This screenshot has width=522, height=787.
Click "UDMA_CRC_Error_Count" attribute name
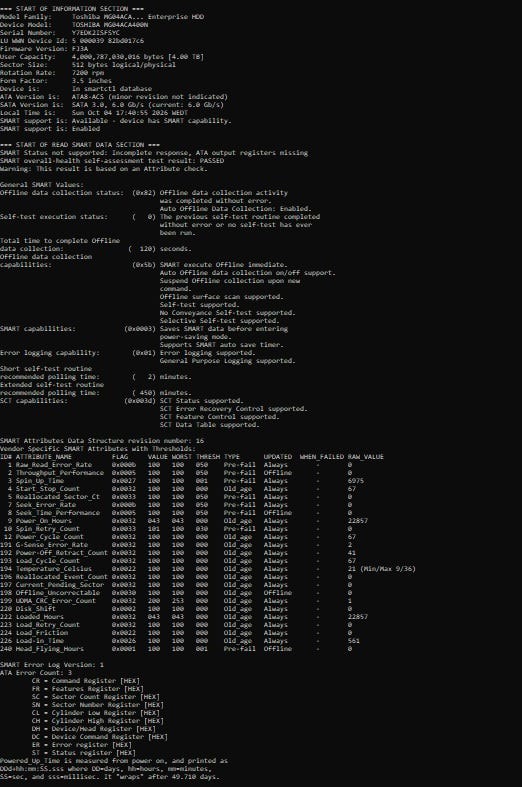coord(56,601)
